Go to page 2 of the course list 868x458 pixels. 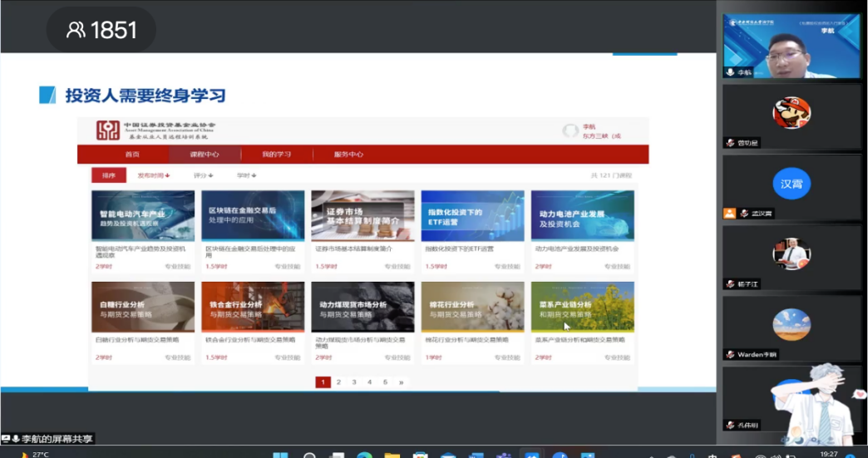coord(338,382)
